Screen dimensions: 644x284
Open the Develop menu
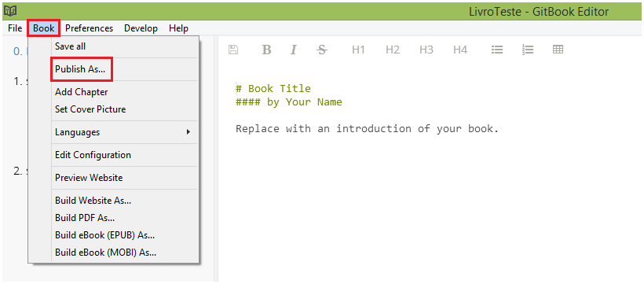pos(141,28)
